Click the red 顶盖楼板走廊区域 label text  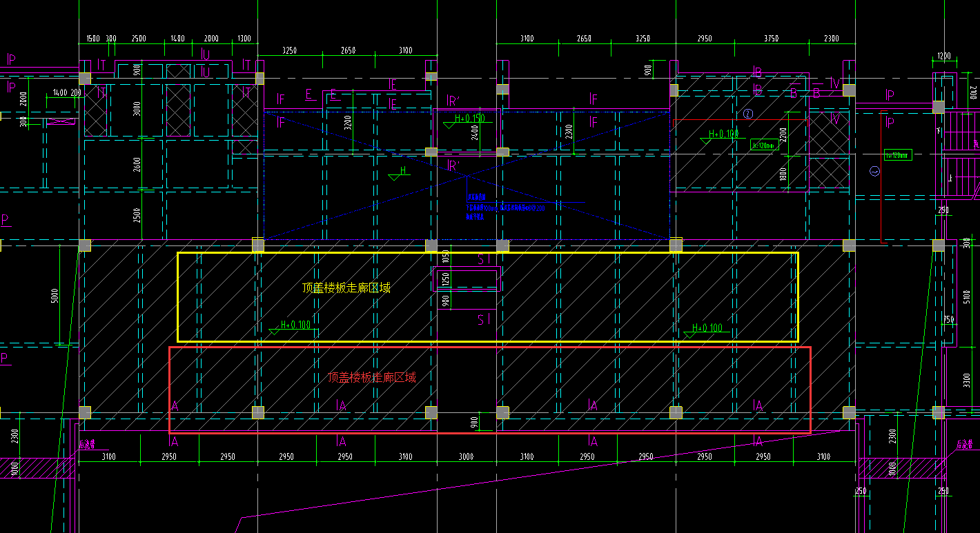click(x=372, y=377)
